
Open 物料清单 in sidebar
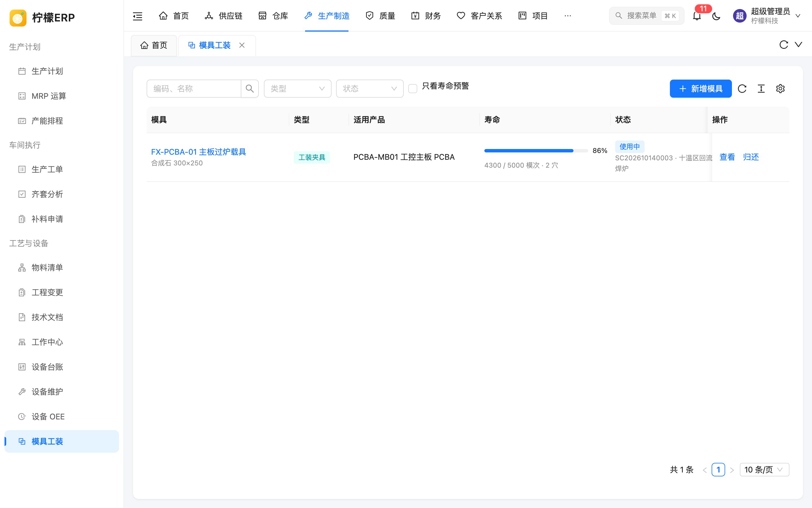point(62,268)
